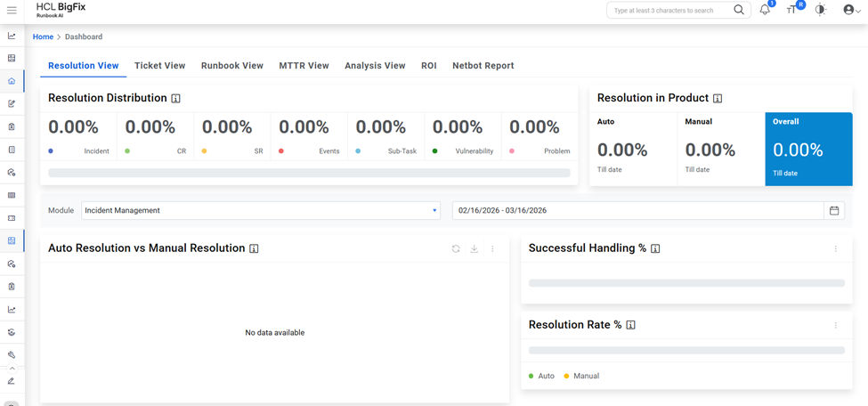Image resolution: width=868 pixels, height=406 pixels.
Task: Click the sidebar line chart icon under hamburger
Action: (x=12, y=36)
